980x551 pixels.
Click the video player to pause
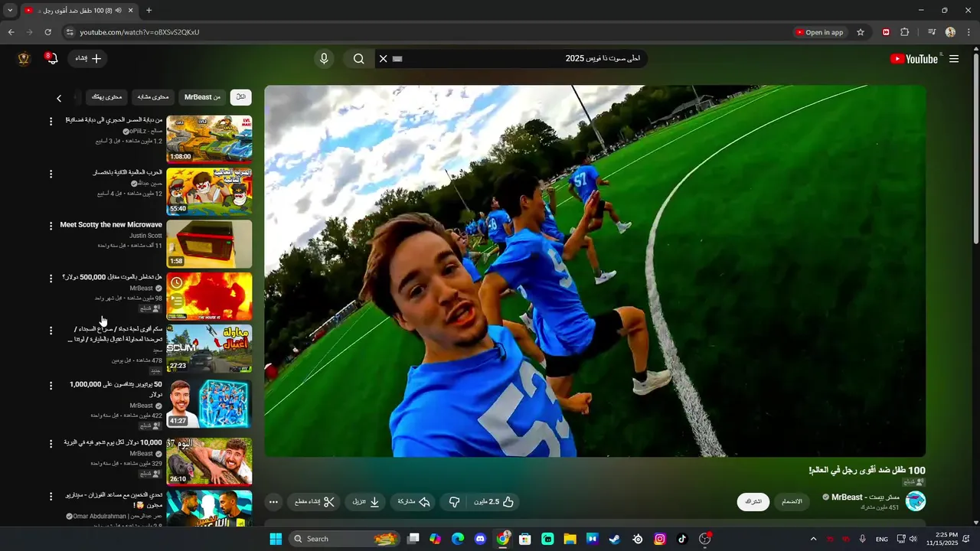tap(595, 271)
